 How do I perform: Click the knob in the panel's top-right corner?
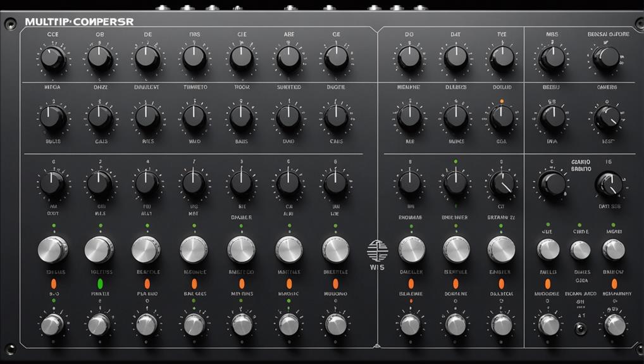[x=606, y=58]
